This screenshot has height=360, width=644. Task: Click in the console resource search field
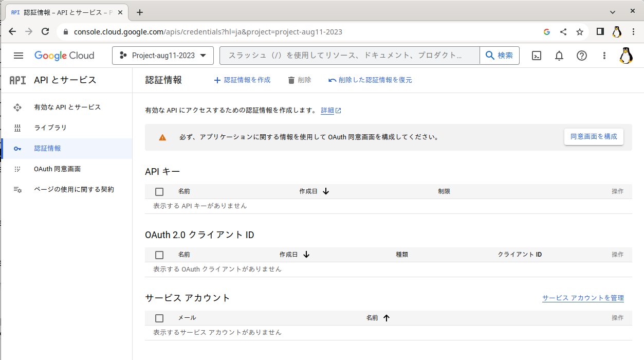click(x=349, y=56)
